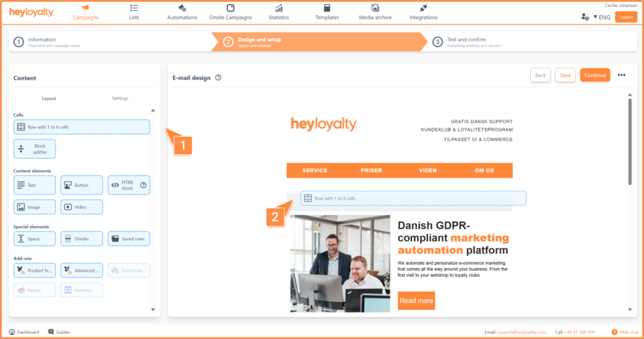Open the three-dots more options menu
This screenshot has height=339, width=644.
[621, 75]
